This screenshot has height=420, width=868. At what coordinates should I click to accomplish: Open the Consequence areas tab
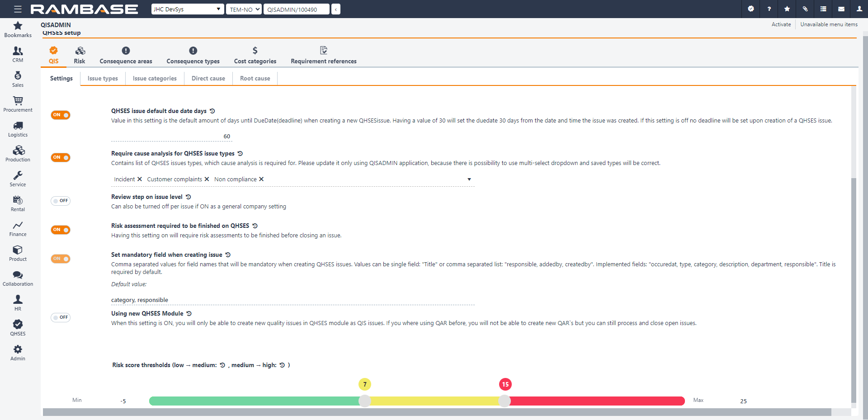click(x=126, y=55)
